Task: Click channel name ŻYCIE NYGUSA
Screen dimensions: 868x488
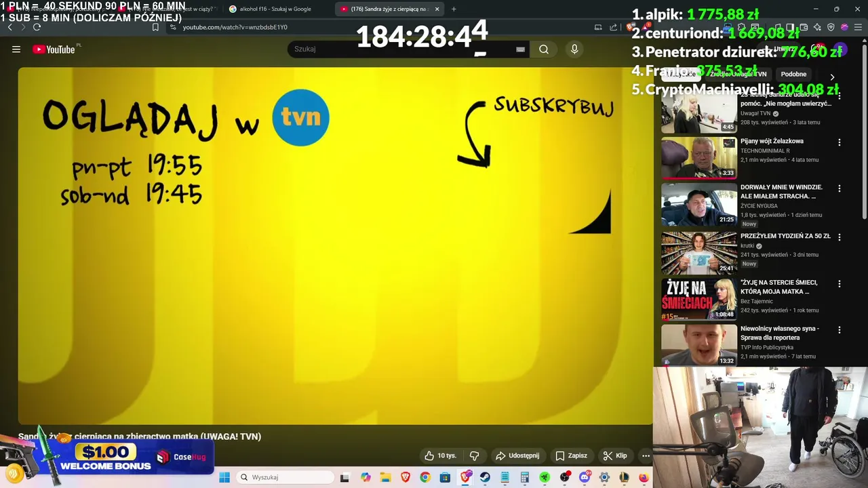Action: [x=759, y=205]
